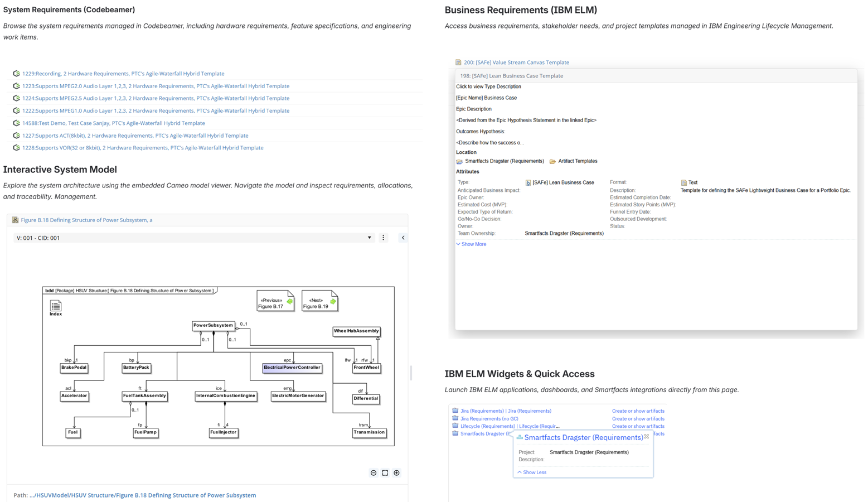Collapse popup with Show Less
This screenshot has height=502, width=868.
click(532, 472)
